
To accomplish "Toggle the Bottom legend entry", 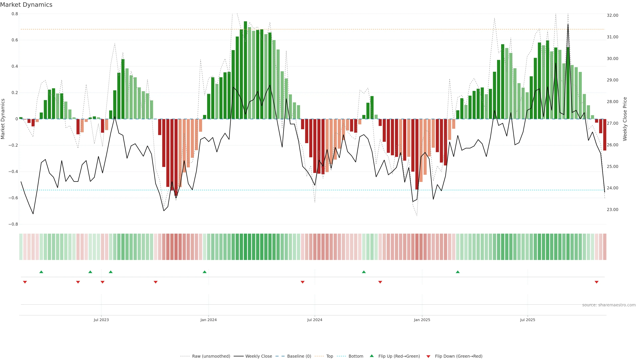I will click(x=356, y=356).
